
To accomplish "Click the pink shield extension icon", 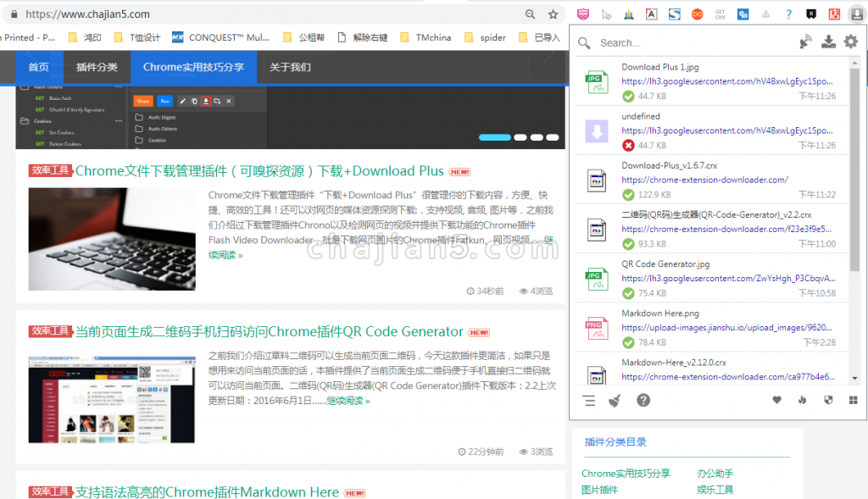I will [x=583, y=14].
